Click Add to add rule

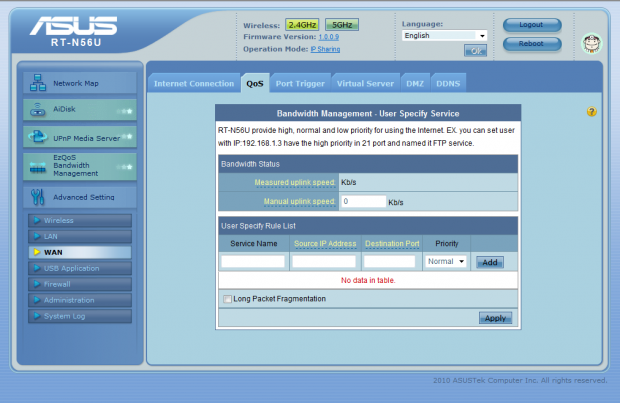coord(490,262)
